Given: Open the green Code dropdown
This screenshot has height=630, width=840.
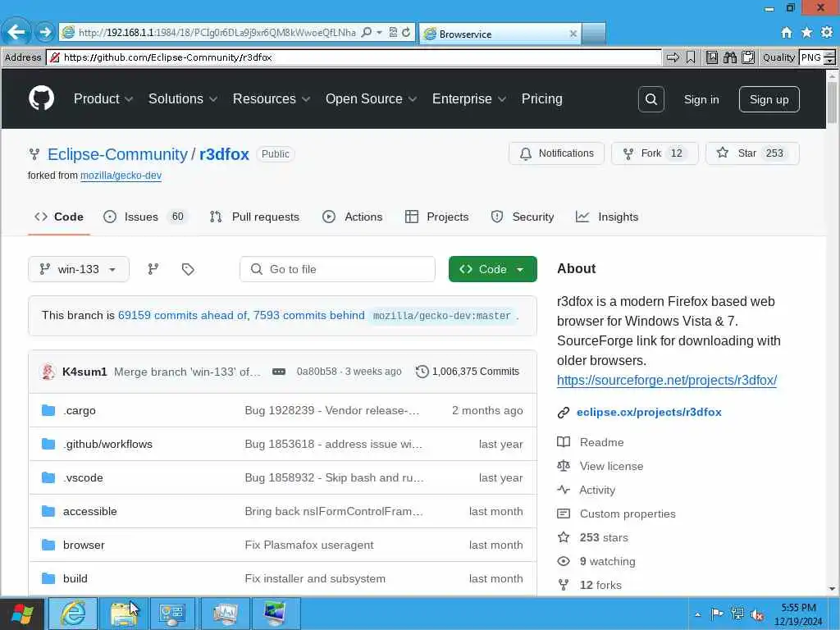Looking at the screenshot, I should [492, 269].
